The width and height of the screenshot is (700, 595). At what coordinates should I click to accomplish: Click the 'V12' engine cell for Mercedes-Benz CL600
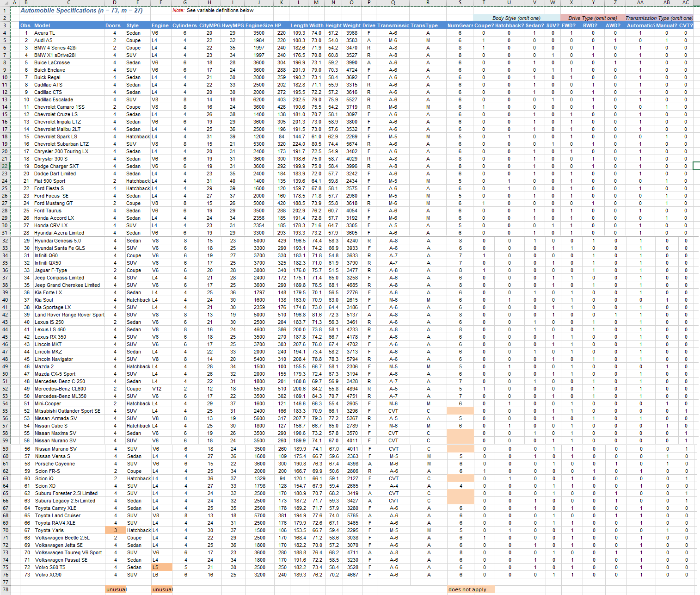point(161,389)
